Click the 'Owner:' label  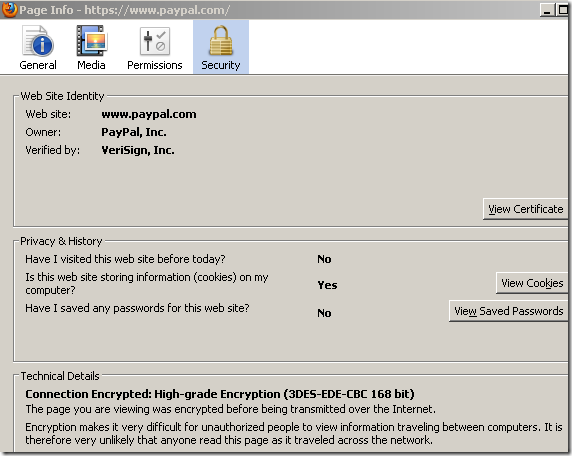pos(43,132)
